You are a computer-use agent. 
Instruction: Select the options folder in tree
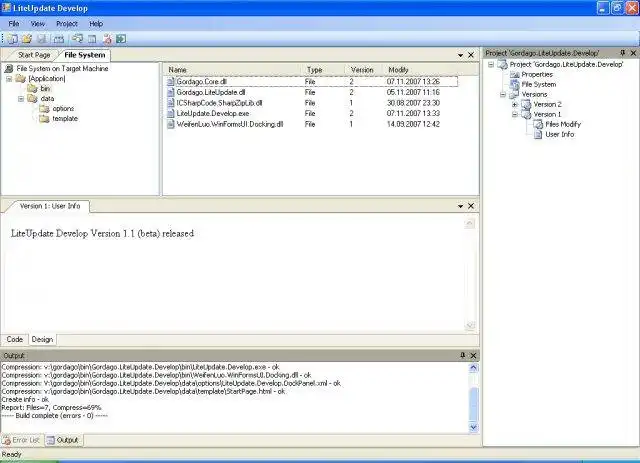tap(63, 109)
